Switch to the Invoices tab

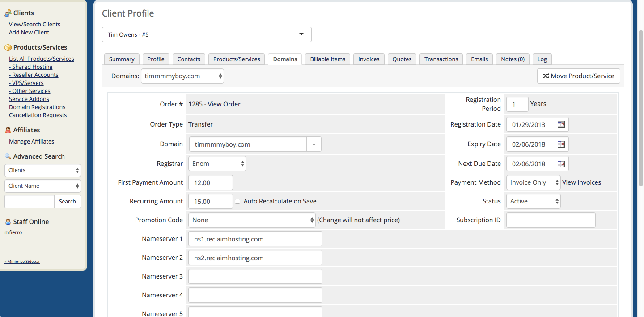369,59
